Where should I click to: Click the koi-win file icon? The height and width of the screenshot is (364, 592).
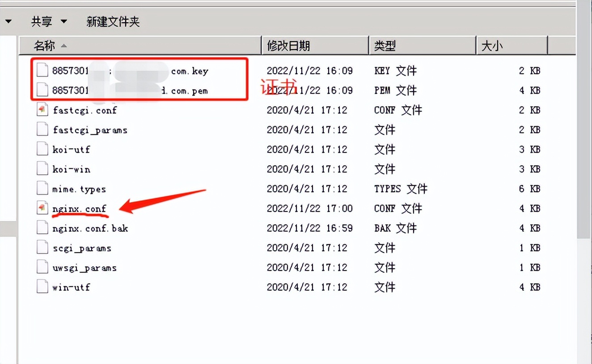pyautogui.click(x=42, y=169)
